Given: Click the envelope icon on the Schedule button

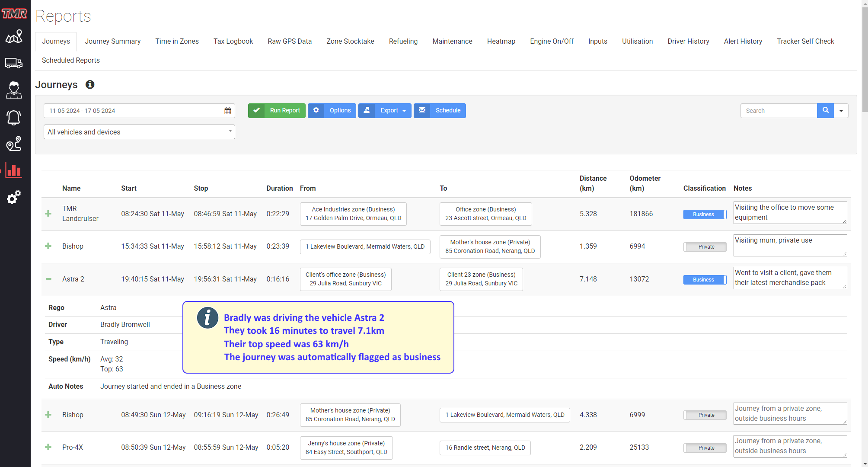Looking at the screenshot, I should pos(422,110).
